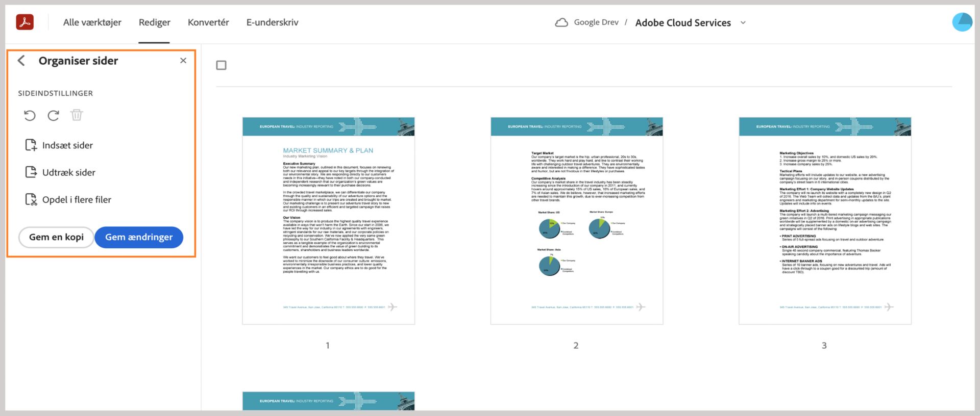Click the Adobe Cloud Services file name
Image resolution: width=980 pixels, height=416 pixels.
[x=683, y=22]
